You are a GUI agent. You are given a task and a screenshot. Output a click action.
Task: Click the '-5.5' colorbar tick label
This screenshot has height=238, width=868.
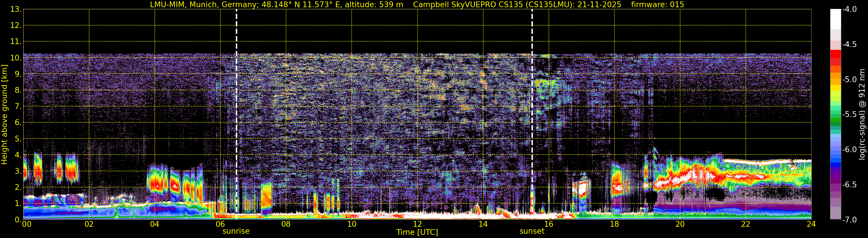[x=850, y=115]
